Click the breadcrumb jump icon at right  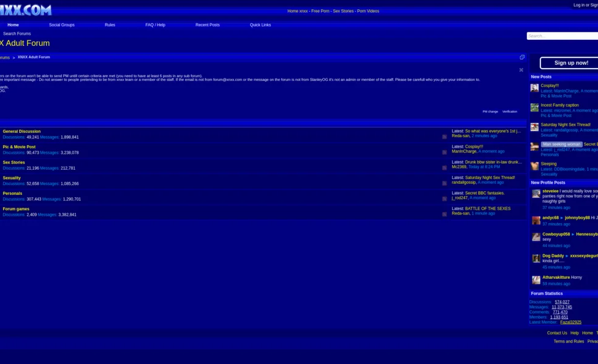pos(522,57)
